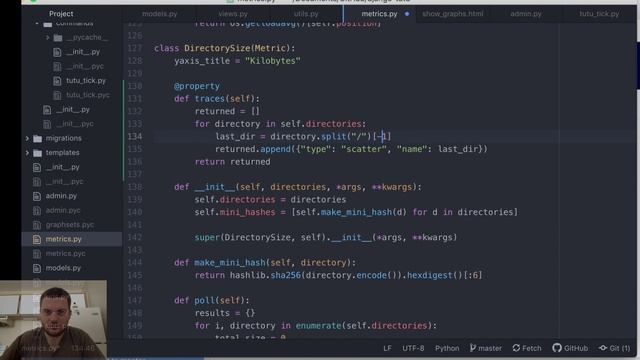Click the file icon beside tutu_tick.py
Screen dimensions: 640x360
point(57,81)
